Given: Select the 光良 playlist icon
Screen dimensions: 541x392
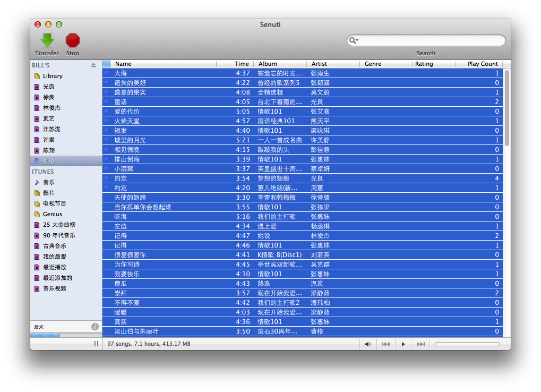Looking at the screenshot, I should click(37, 87).
